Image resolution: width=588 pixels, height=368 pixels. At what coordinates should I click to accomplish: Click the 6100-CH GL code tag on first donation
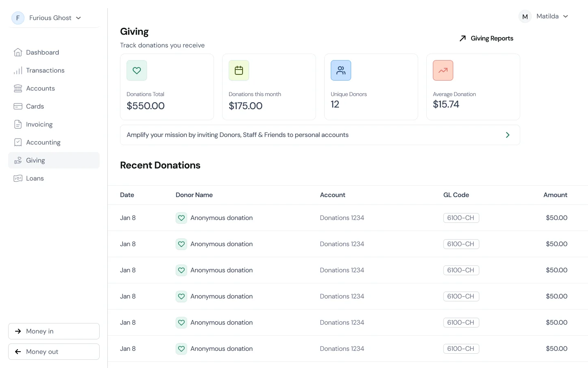(461, 218)
